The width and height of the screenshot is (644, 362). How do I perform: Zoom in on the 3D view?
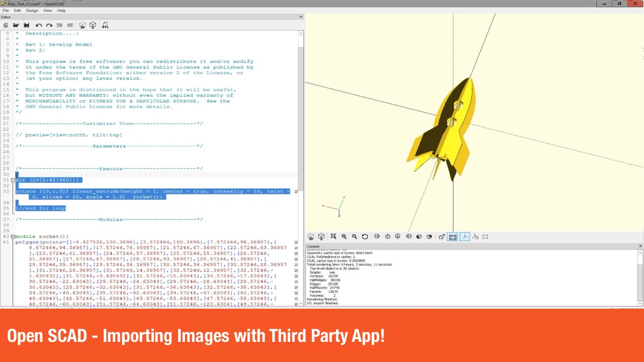coord(344,236)
